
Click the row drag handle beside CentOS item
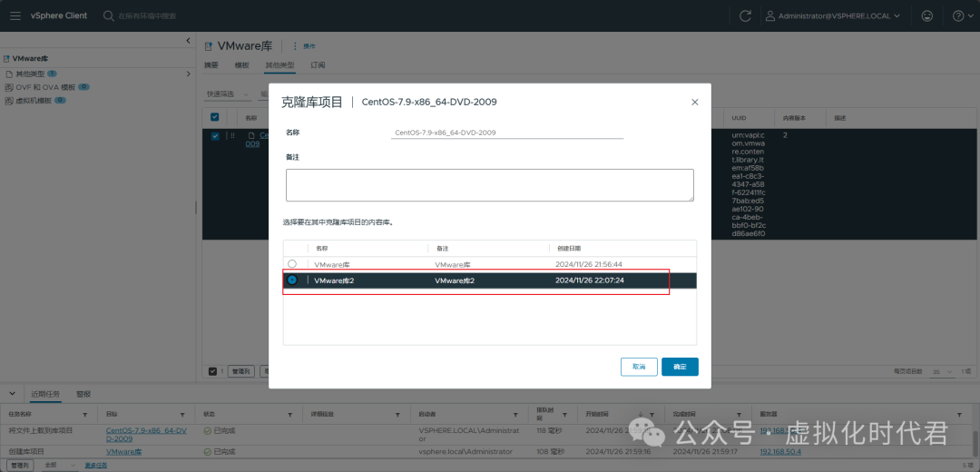point(232,135)
